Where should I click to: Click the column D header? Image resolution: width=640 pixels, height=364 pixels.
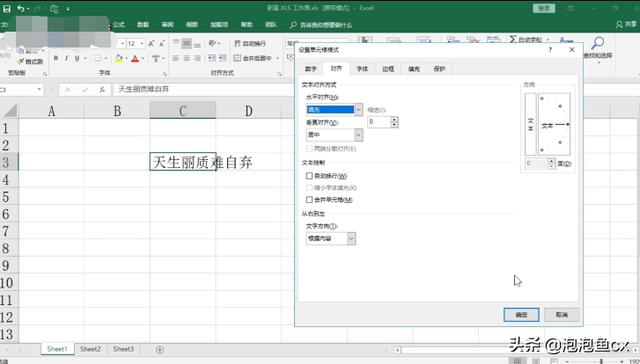tap(249, 111)
